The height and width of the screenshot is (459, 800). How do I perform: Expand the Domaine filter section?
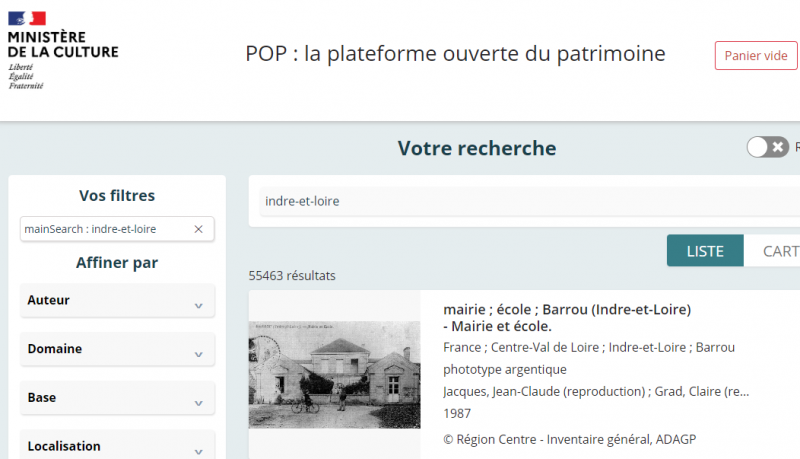[x=117, y=349]
